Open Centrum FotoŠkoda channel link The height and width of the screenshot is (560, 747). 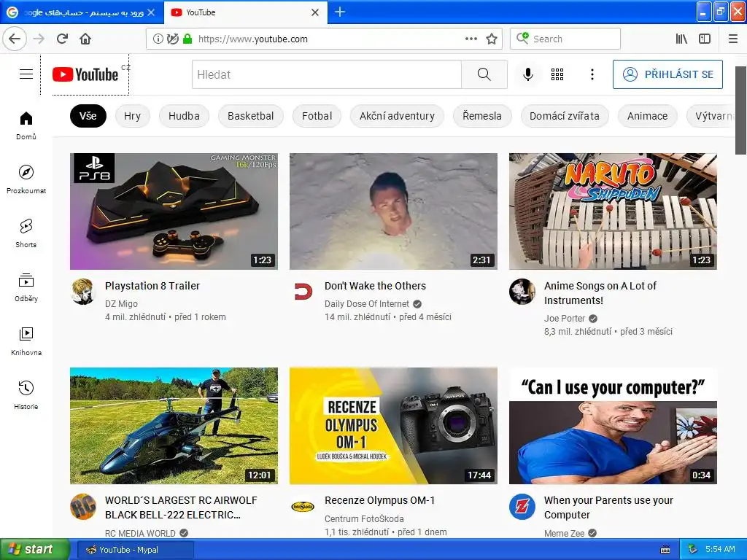pyautogui.click(x=364, y=518)
